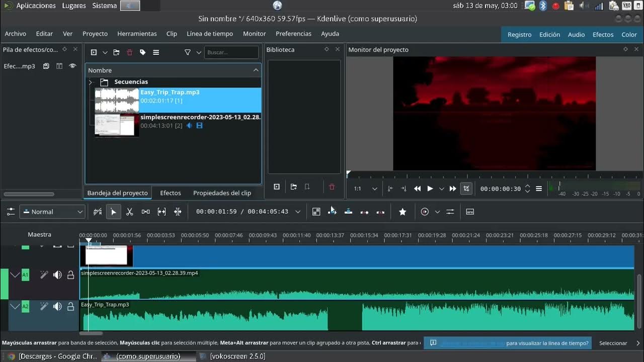Screen dimensions: 644x362
Task: Click the mix clips checkerboard icon
Action: point(316,212)
